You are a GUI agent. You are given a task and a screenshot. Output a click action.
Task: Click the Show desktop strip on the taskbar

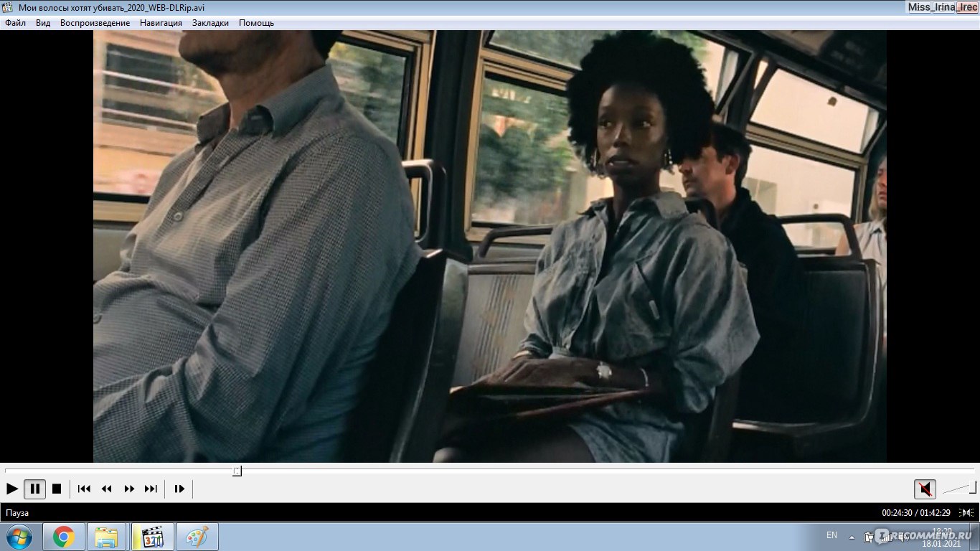click(x=976, y=537)
